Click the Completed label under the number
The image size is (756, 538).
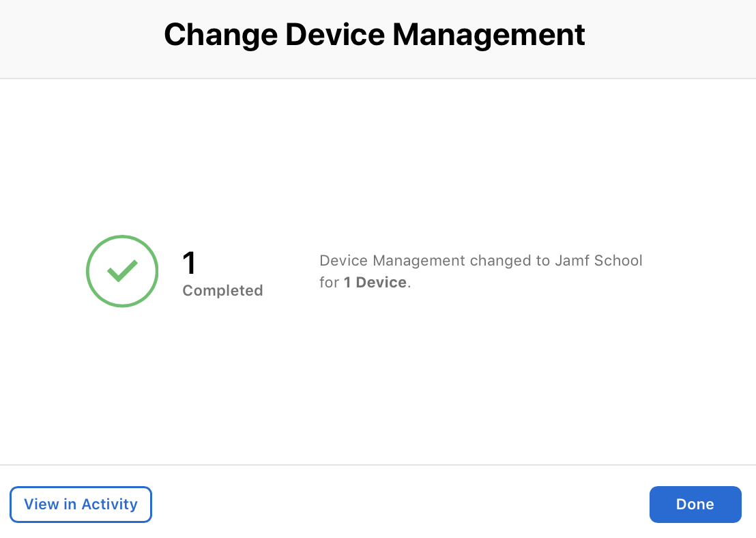coord(222,290)
